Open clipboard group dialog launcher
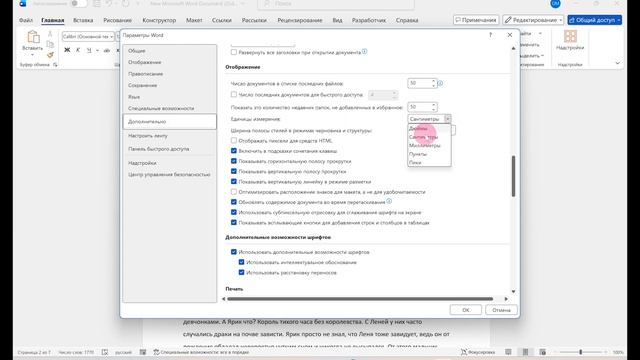The height and width of the screenshot is (360, 640). coord(55,64)
